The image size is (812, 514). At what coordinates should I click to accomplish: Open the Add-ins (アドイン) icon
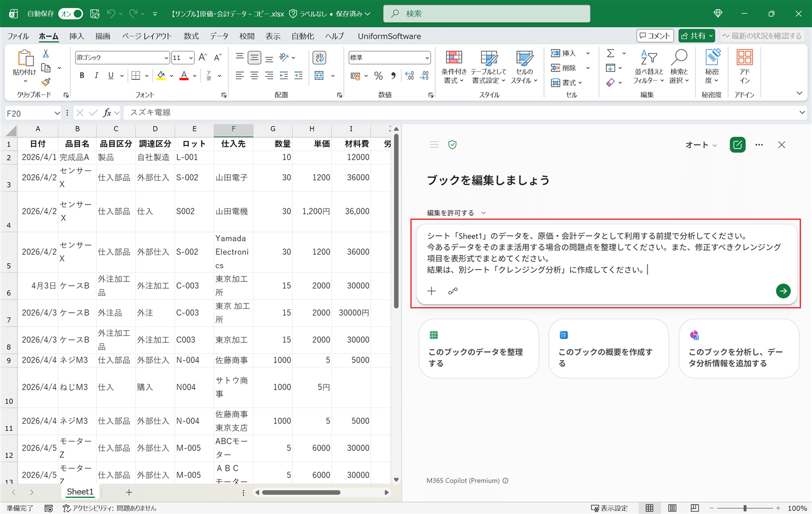pos(745,57)
